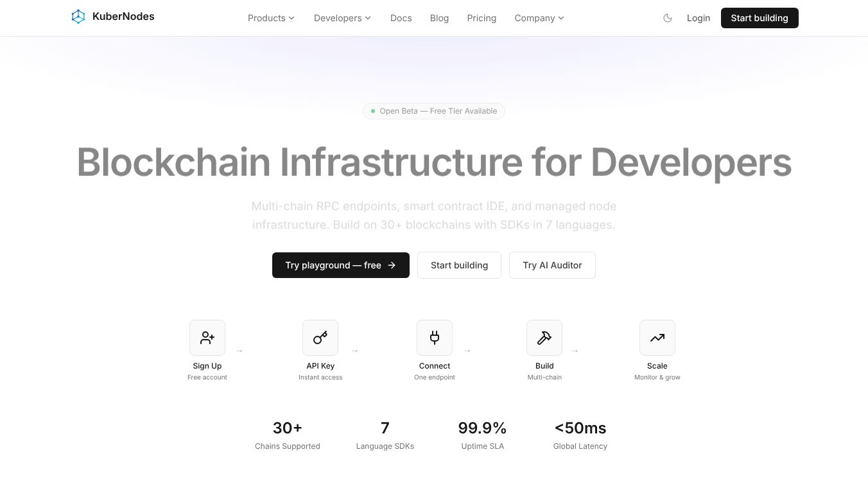Open the Sign Up user-plus icon
This screenshot has width=868, height=488.
pos(207,338)
